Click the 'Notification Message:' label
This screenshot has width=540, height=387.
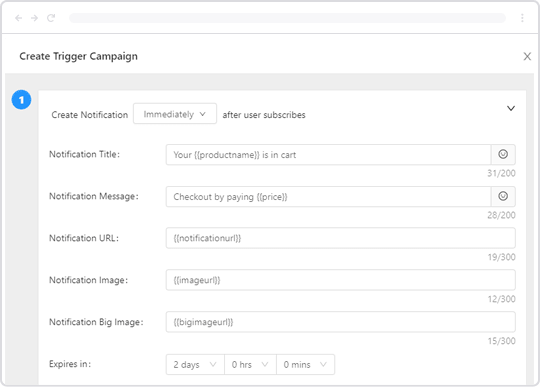pos(94,196)
